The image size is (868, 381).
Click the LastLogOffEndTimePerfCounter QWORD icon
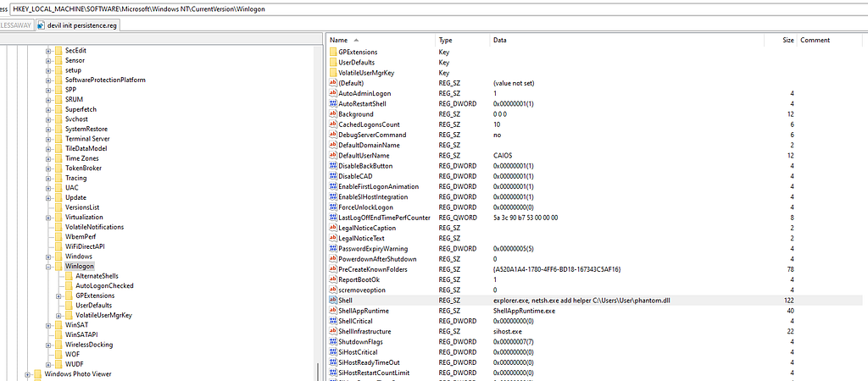332,218
